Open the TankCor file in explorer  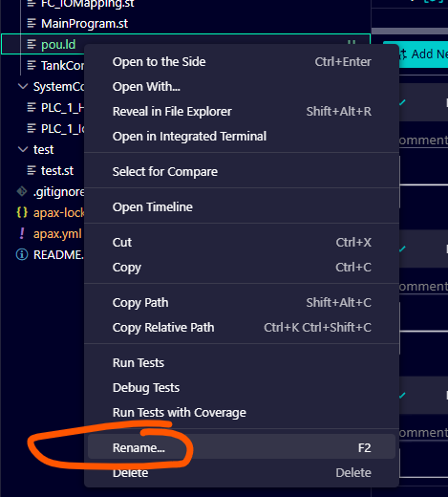tap(63, 66)
